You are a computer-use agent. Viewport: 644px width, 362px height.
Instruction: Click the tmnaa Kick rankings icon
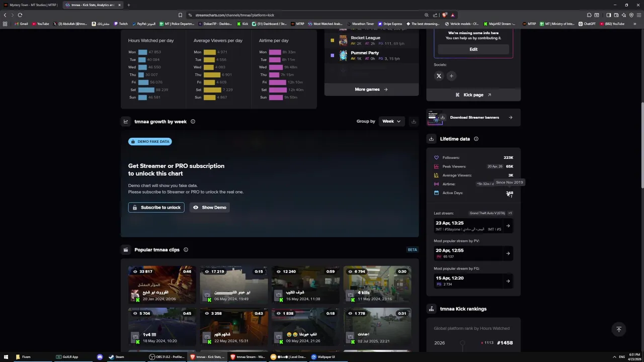tap(431, 309)
